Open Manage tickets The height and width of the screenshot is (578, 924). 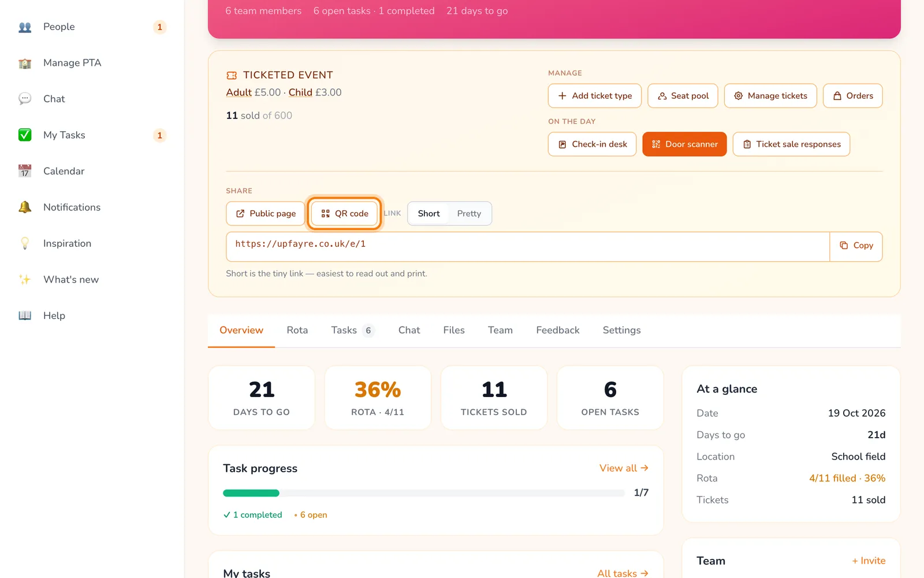(770, 96)
